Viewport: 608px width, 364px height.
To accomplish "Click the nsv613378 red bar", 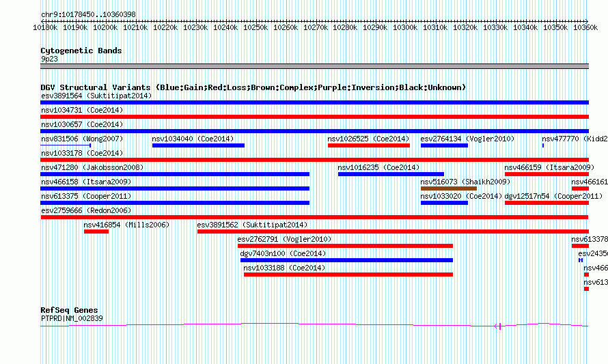I will 580,246.
